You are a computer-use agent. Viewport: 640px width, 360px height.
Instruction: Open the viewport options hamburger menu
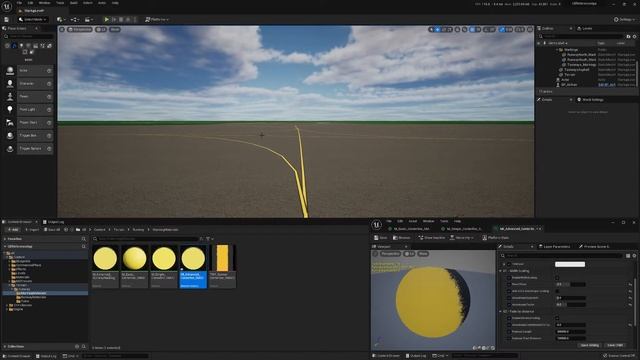(x=62, y=29)
